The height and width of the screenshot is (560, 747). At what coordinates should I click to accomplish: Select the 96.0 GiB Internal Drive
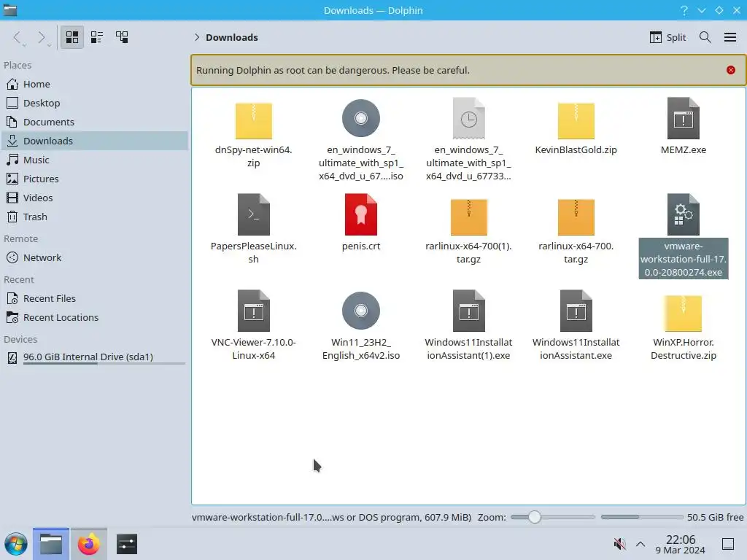pyautogui.click(x=94, y=357)
